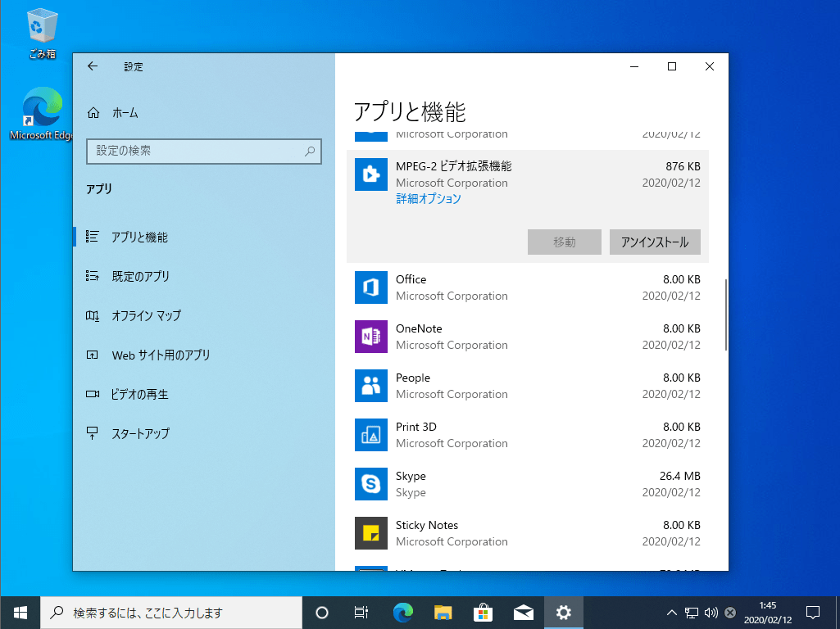Open the network tray icon
Screen dimensions: 840x629
[692, 613]
